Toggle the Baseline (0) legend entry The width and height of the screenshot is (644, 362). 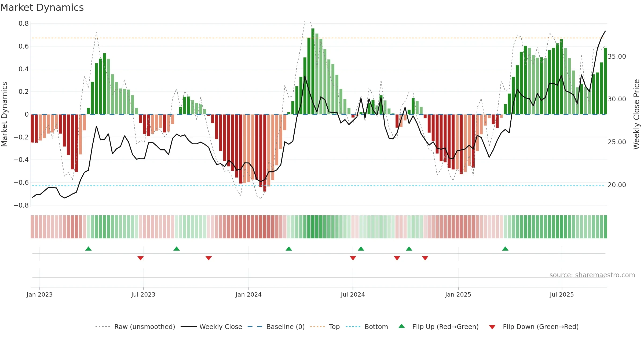(x=276, y=327)
